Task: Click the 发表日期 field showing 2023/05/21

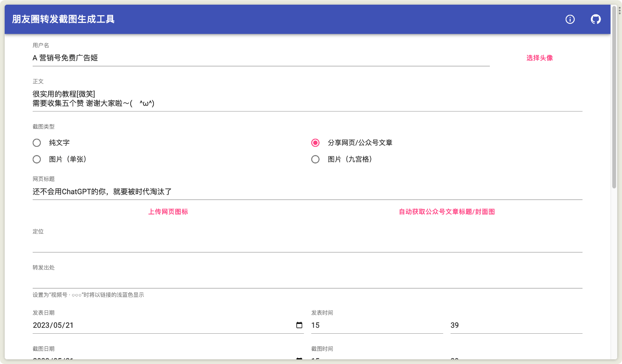Action: 155,325
